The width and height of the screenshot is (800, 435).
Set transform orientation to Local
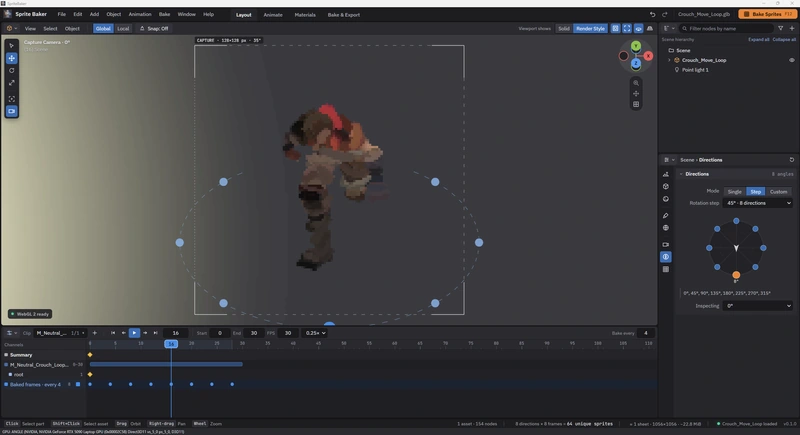tap(123, 29)
